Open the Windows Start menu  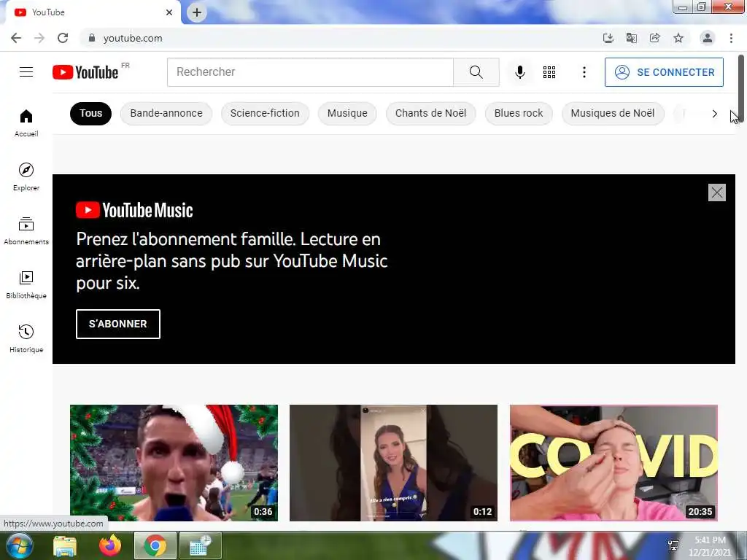19,545
